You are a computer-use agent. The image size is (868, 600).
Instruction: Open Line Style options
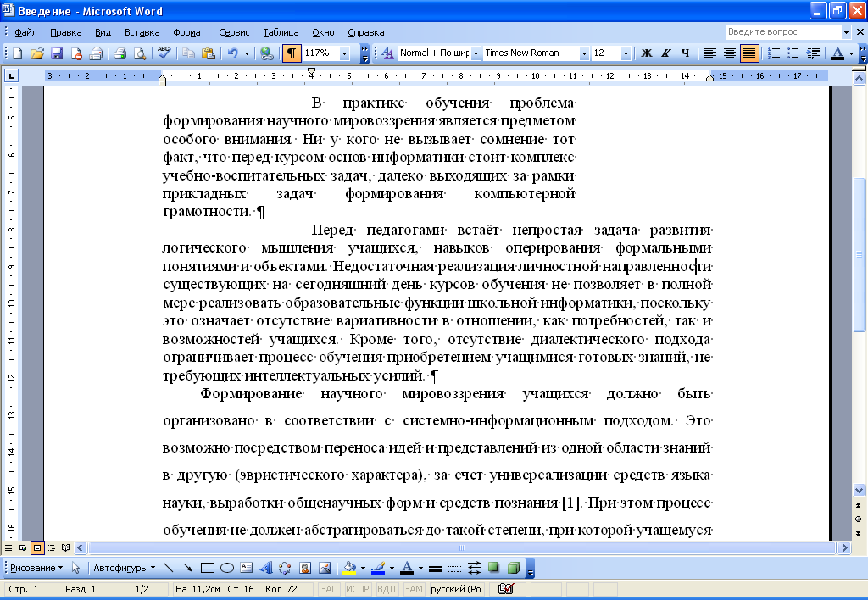[x=435, y=567]
